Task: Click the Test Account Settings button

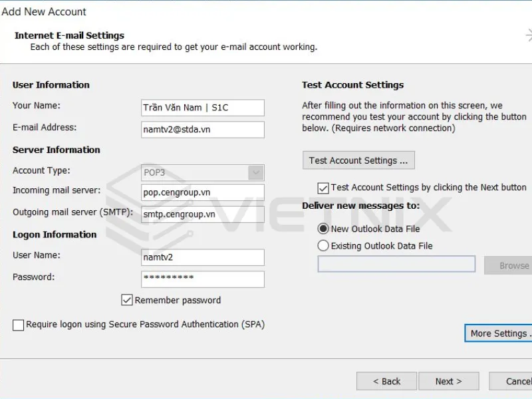Action: click(358, 160)
